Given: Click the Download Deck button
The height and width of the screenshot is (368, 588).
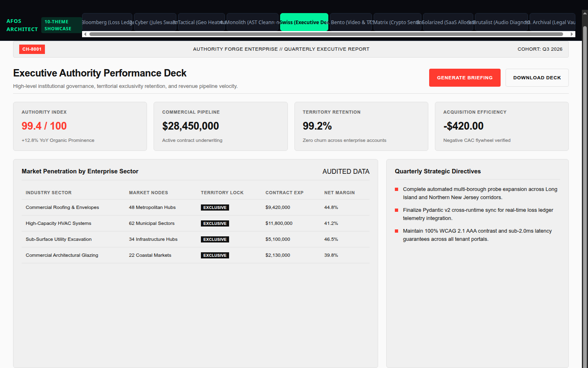Looking at the screenshot, I should [537, 78].
